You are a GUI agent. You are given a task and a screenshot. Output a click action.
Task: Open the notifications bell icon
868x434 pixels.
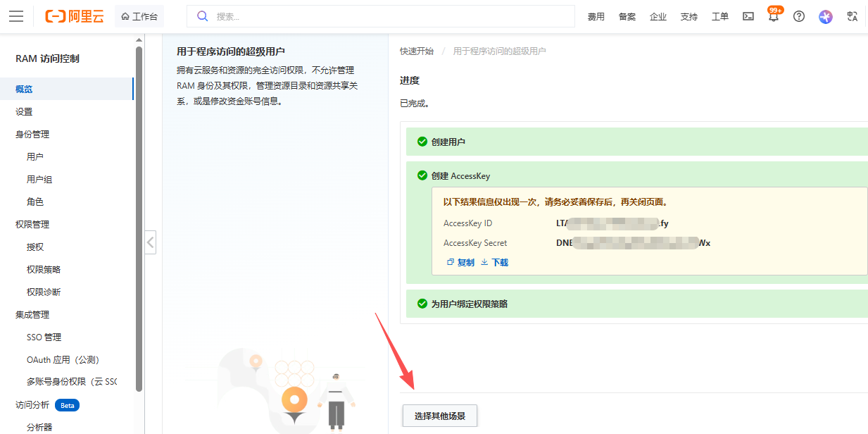[x=774, y=17]
